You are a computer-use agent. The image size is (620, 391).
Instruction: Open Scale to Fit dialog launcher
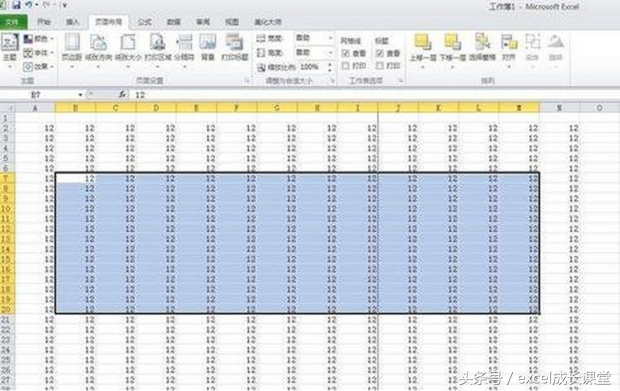coord(332,81)
